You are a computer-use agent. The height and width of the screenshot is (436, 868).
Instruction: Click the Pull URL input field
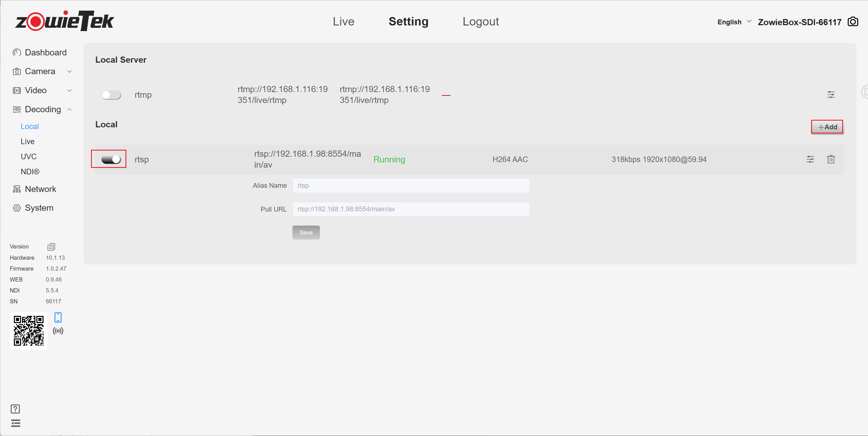click(x=411, y=209)
